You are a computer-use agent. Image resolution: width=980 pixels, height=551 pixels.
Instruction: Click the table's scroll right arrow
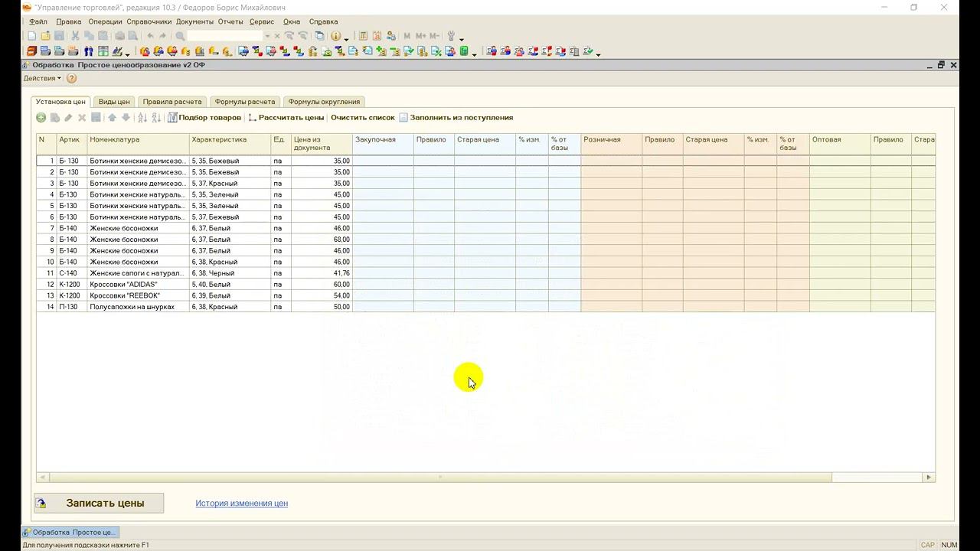929,477
